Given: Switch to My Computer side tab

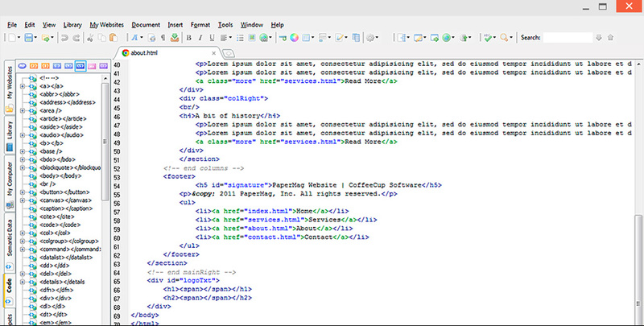Looking at the screenshot, I should pyautogui.click(x=10, y=184).
